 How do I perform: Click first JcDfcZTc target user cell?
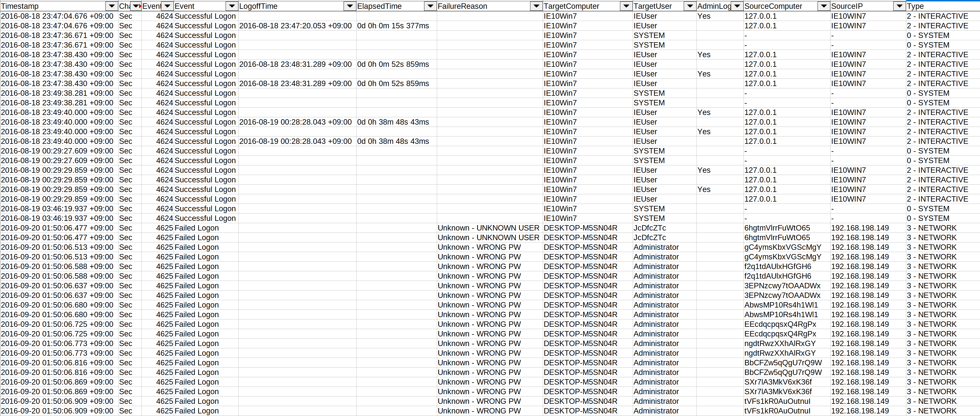click(x=664, y=228)
